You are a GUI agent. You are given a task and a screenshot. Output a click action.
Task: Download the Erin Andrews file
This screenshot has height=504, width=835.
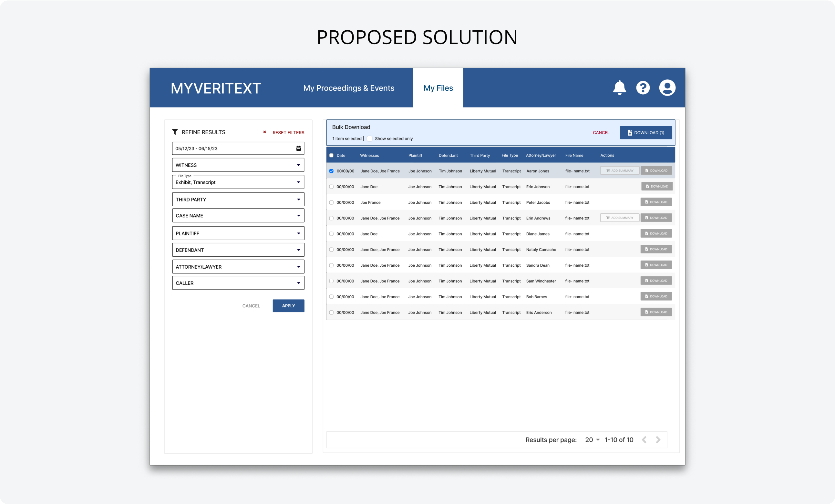pyautogui.click(x=656, y=218)
